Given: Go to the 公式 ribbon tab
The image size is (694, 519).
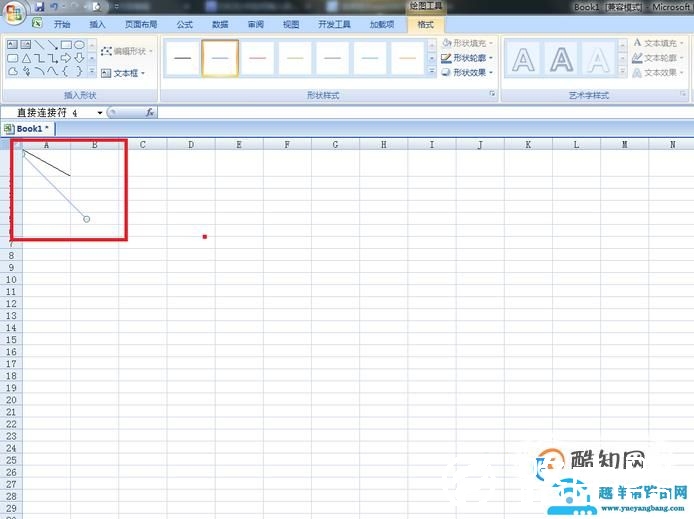Looking at the screenshot, I should point(185,24).
